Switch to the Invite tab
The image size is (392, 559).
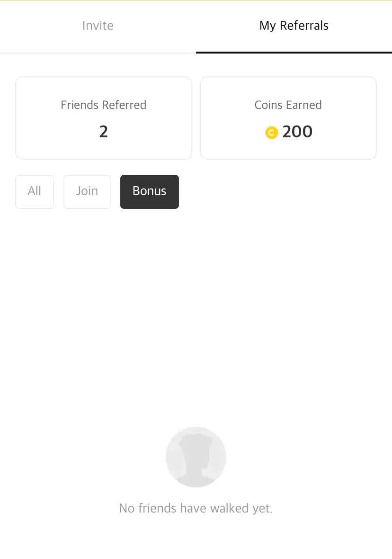point(98,26)
